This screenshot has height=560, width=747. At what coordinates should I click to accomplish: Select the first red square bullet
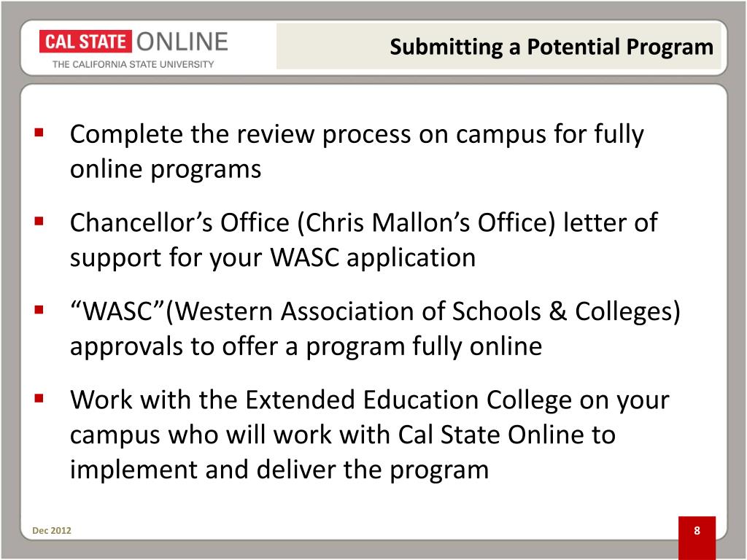click(39, 132)
